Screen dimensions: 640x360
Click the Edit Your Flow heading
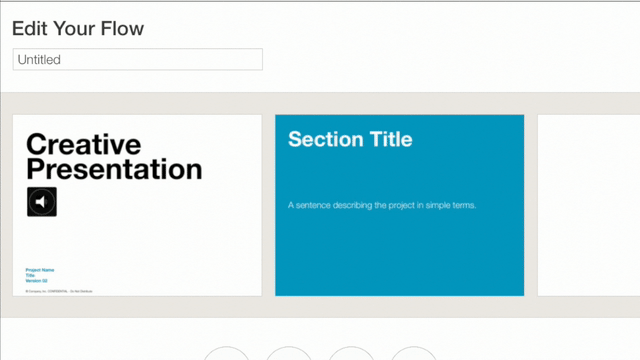pos(78,29)
